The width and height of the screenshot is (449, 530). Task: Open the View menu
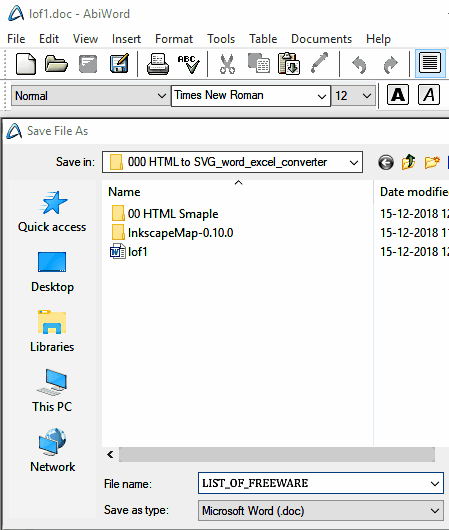(x=86, y=39)
